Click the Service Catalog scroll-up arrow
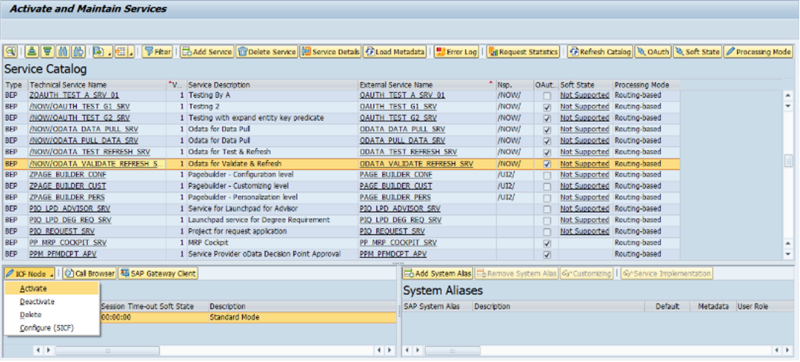The width and height of the screenshot is (800, 362). coord(788,96)
